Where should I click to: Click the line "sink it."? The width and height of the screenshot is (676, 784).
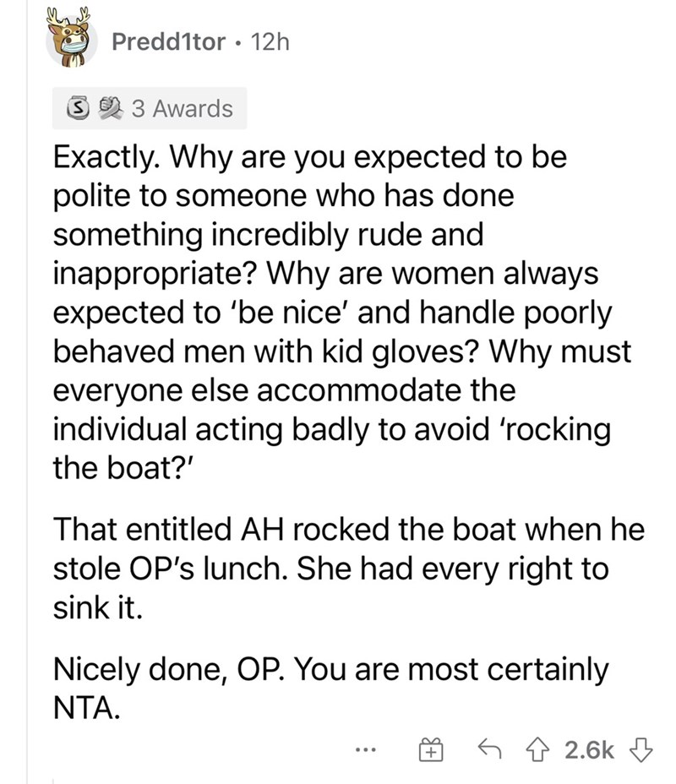(98, 608)
